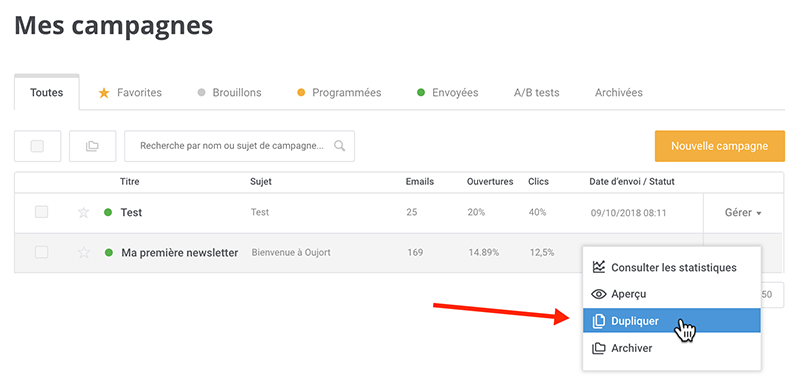
Task: Click the archive folder icon button
Action: click(x=92, y=146)
